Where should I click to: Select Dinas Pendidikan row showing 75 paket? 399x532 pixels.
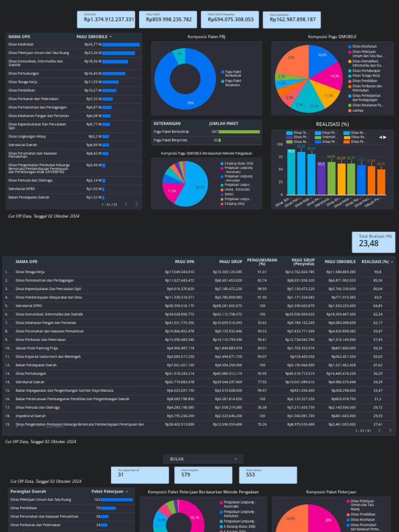click(71, 508)
